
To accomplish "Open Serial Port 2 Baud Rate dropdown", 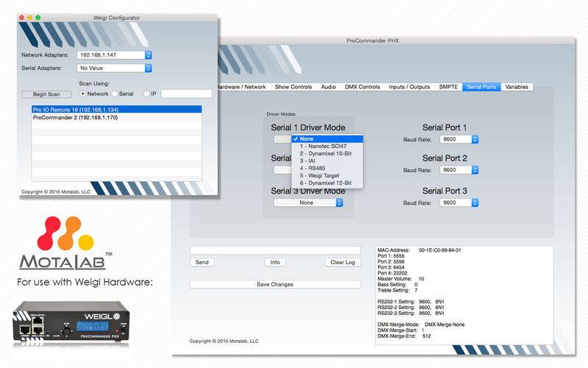I will (x=459, y=170).
